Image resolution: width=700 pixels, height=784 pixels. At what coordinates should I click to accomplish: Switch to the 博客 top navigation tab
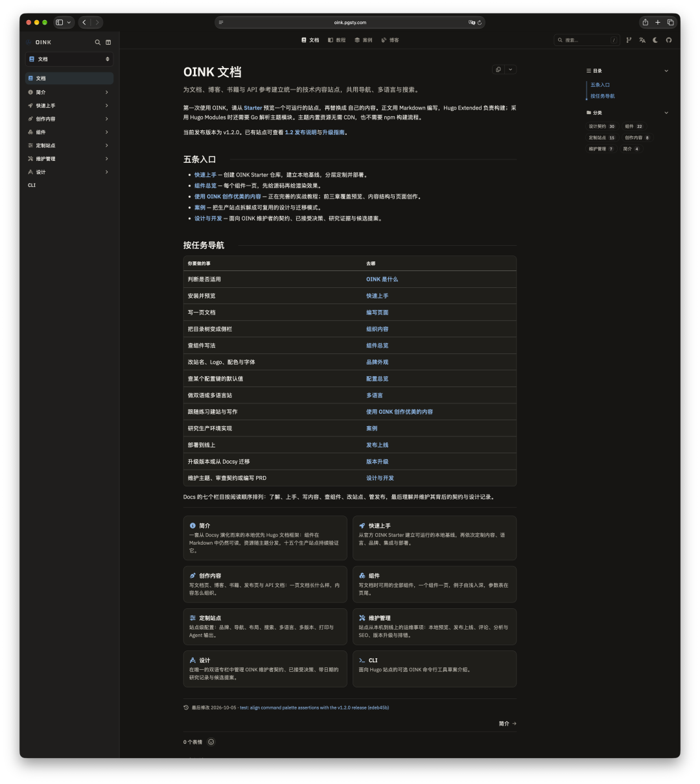tap(390, 40)
